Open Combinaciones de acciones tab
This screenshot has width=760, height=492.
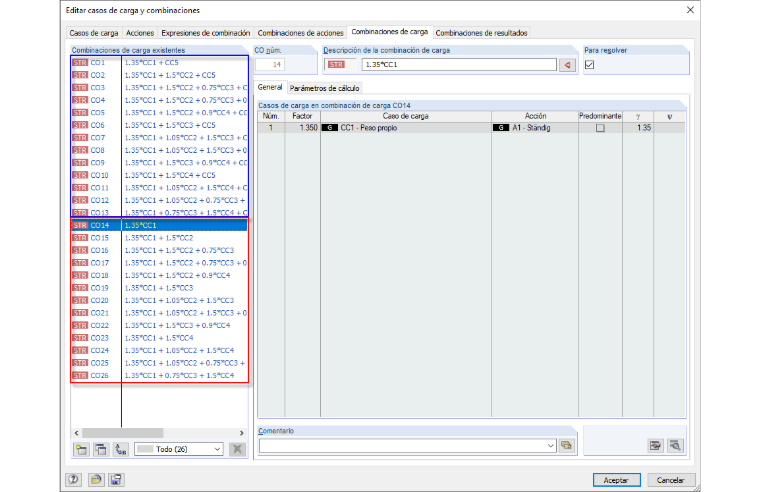301,33
